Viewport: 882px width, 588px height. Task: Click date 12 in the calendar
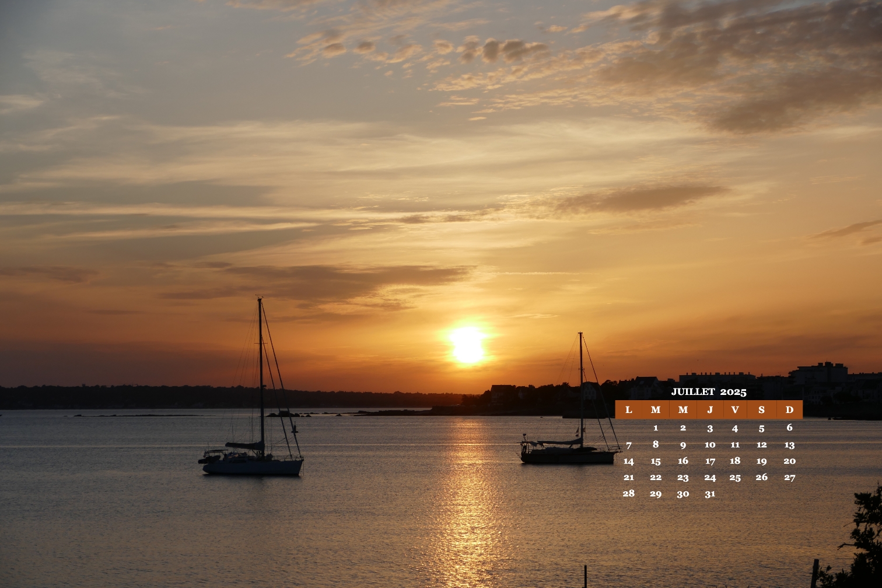click(x=761, y=444)
